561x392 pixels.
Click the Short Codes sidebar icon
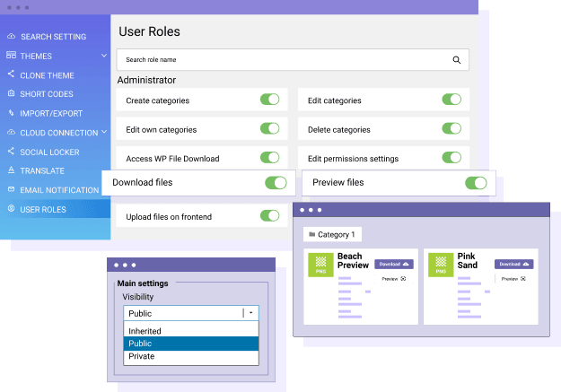11,94
